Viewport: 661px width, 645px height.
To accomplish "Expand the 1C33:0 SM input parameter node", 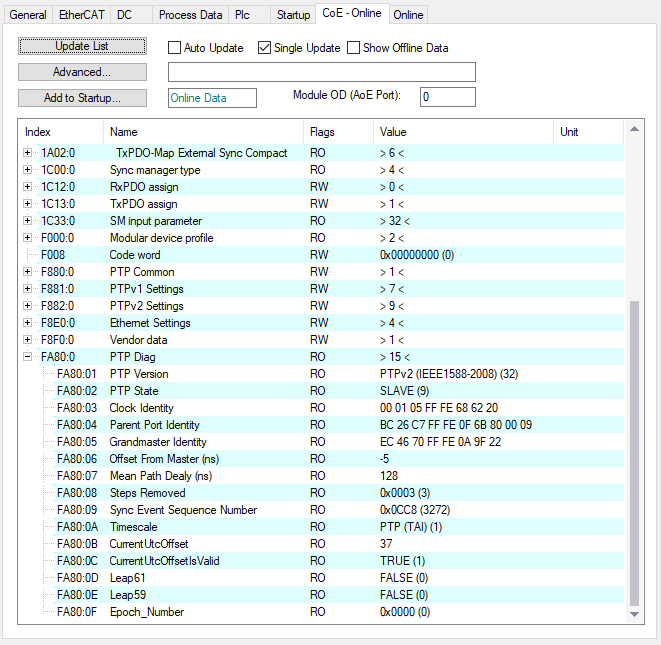I will [x=28, y=221].
